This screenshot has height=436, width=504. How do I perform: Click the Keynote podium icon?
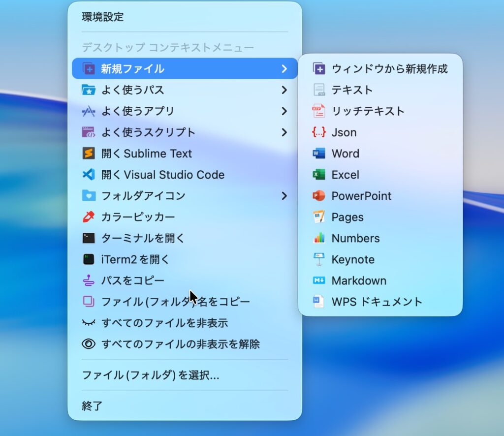coord(319,259)
